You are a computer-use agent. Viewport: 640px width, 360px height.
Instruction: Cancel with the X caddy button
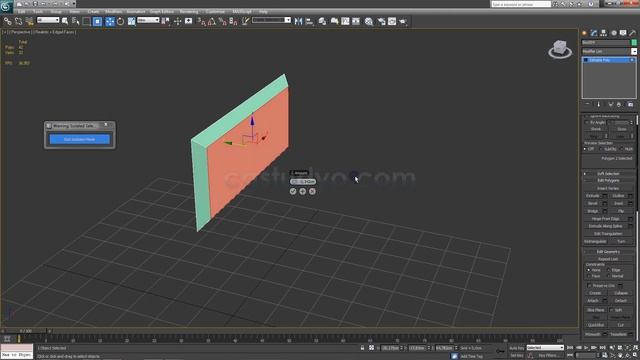(312, 191)
